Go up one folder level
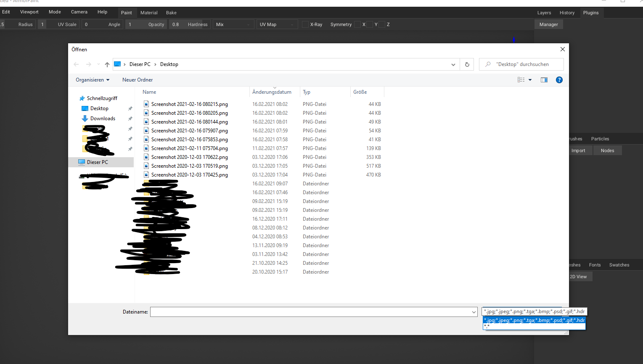This screenshot has height=364, width=643. 107,64
